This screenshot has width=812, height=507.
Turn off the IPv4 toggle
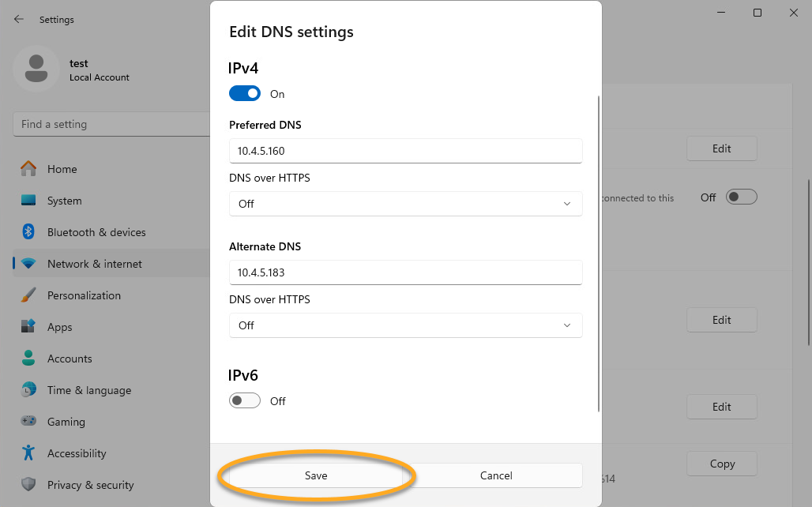click(245, 94)
